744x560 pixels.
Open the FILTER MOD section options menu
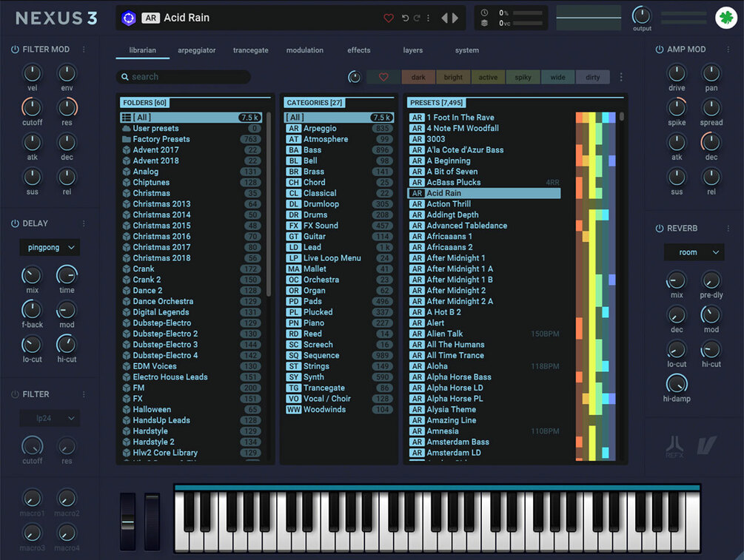pyautogui.click(x=84, y=50)
